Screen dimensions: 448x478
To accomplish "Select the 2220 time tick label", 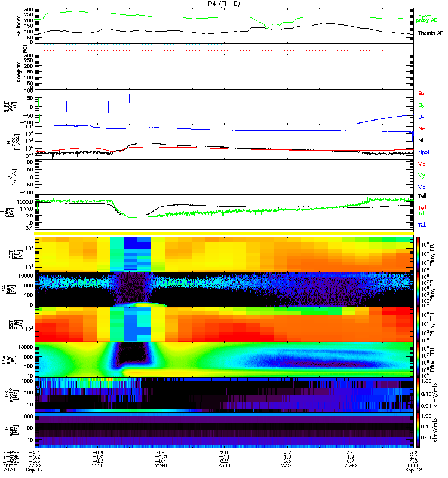I will pyautogui.click(x=97, y=465).
